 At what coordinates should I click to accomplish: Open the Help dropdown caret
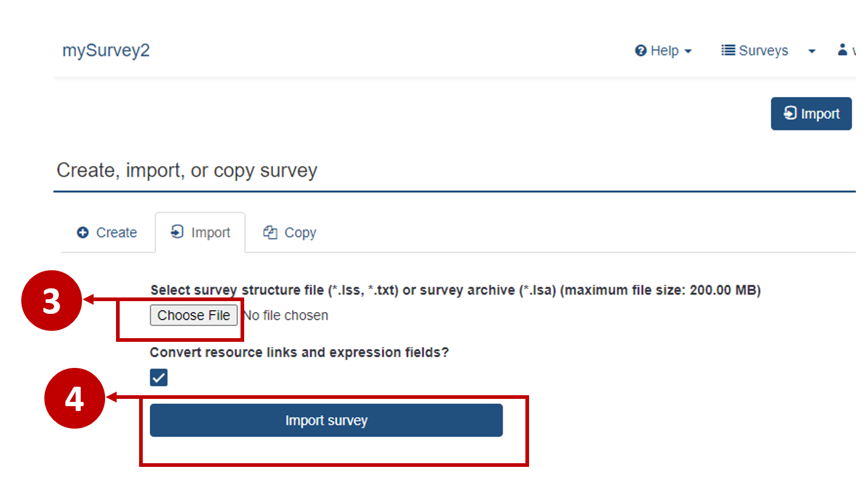[689, 52]
